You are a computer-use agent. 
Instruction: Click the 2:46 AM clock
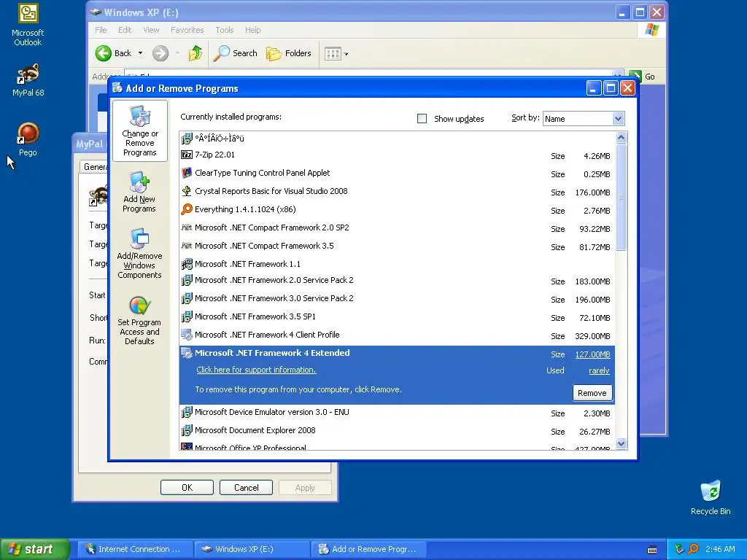coord(720,549)
